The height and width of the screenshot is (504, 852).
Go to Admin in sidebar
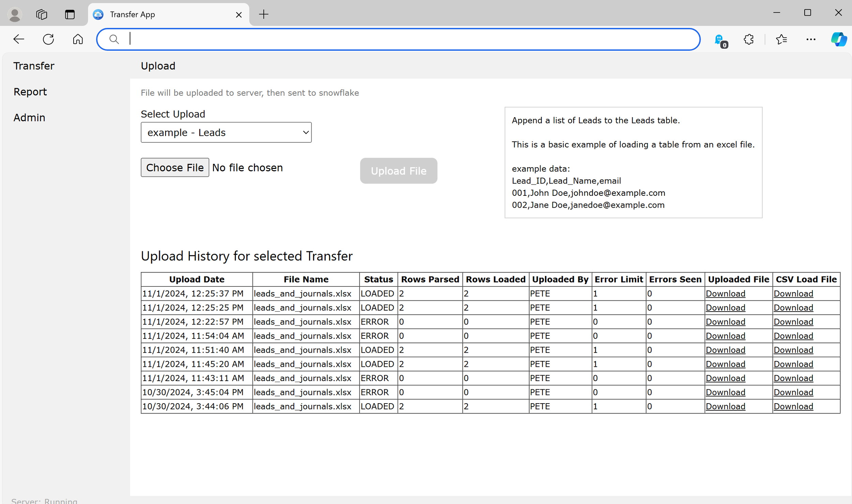29,117
